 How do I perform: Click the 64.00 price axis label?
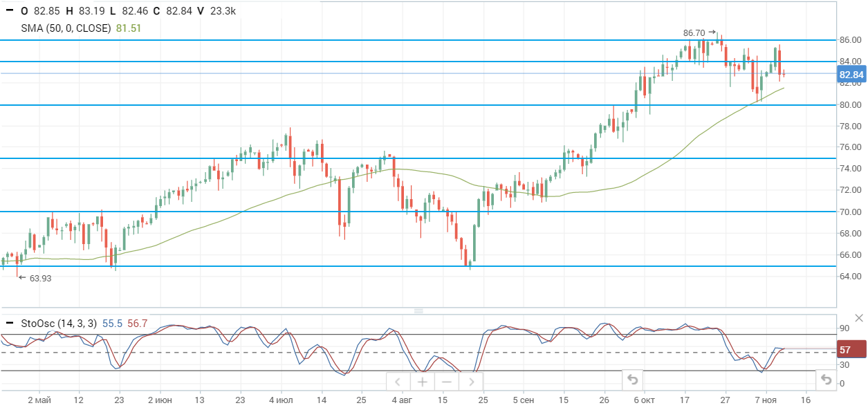point(849,277)
